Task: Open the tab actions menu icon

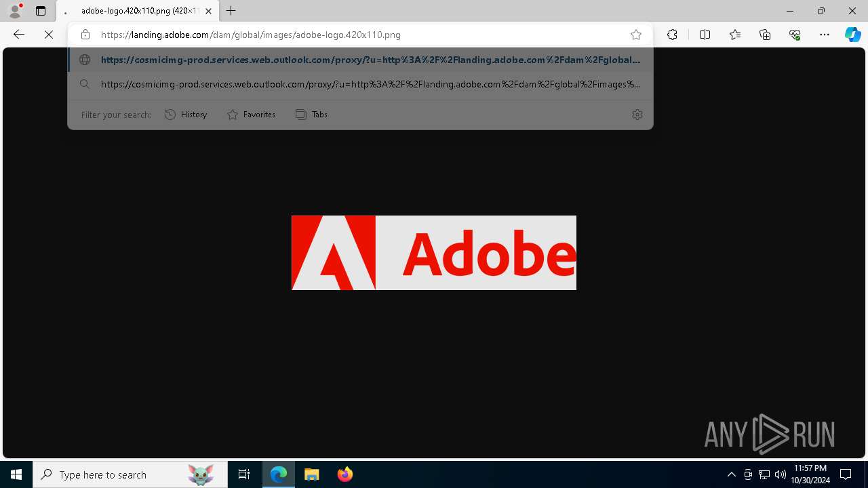Action: [x=41, y=11]
